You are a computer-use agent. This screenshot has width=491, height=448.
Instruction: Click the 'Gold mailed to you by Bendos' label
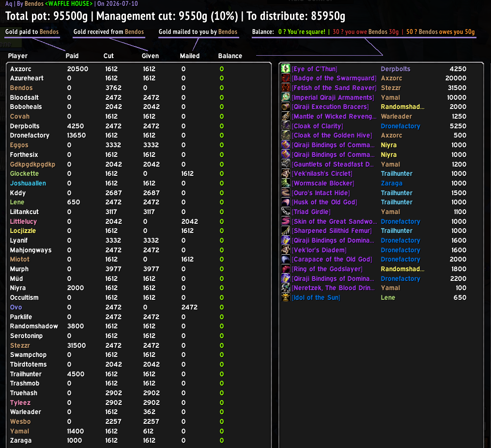click(198, 31)
